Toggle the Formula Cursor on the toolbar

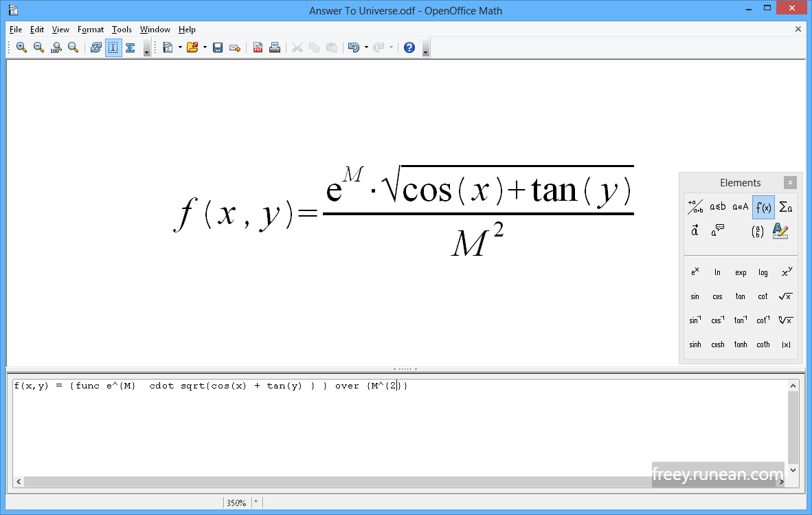[113, 47]
